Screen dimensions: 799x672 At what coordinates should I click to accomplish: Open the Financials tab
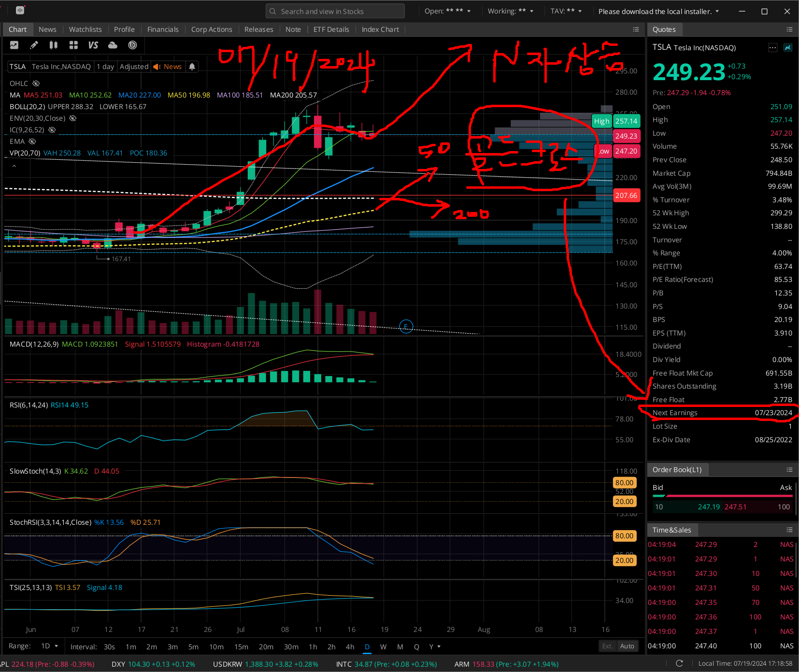pyautogui.click(x=163, y=29)
